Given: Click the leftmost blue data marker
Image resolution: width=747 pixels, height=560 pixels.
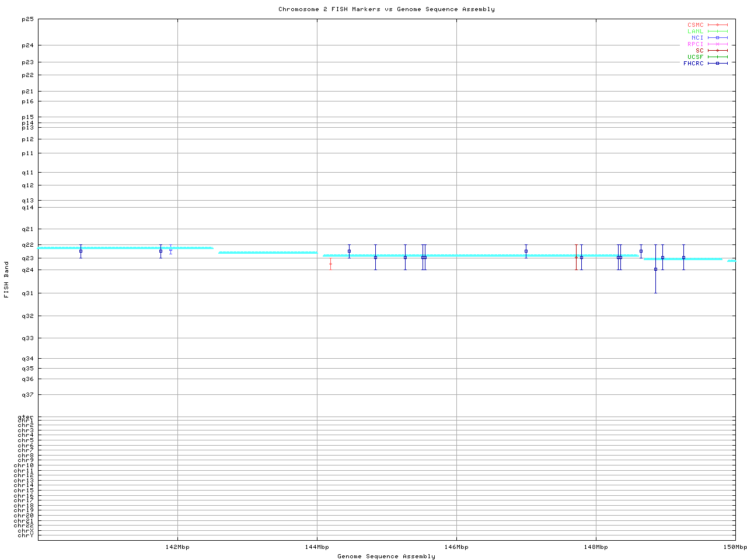Looking at the screenshot, I should tap(81, 251).
